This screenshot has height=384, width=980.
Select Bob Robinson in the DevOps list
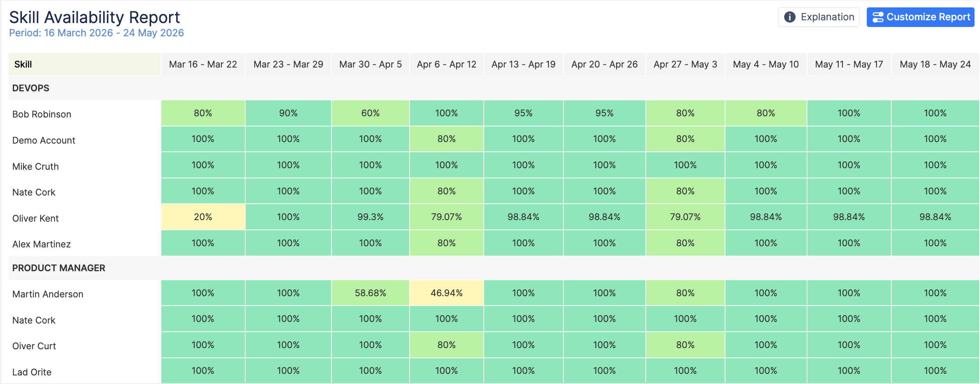(x=42, y=114)
